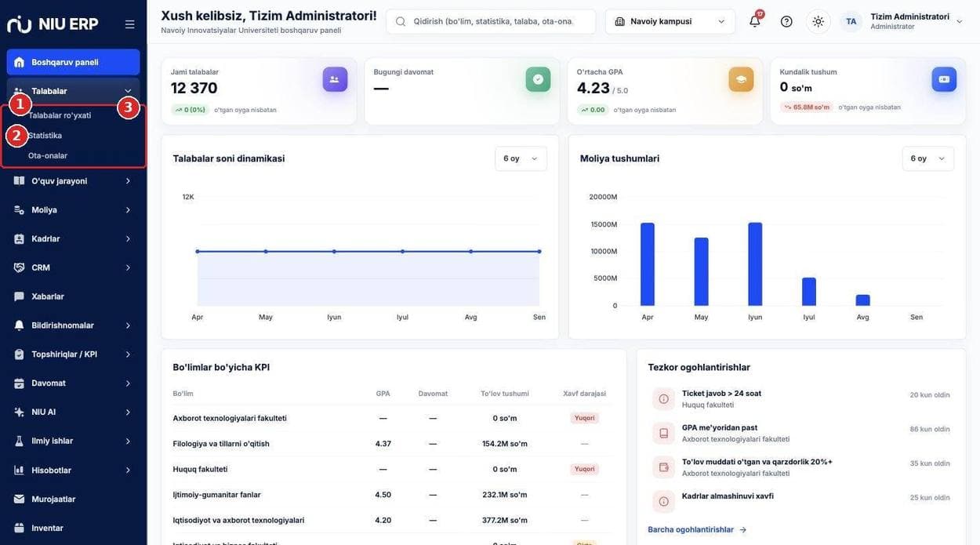980x545 pixels.
Task: Click the Kundalik tushum blue card icon
Action: pos(944,79)
